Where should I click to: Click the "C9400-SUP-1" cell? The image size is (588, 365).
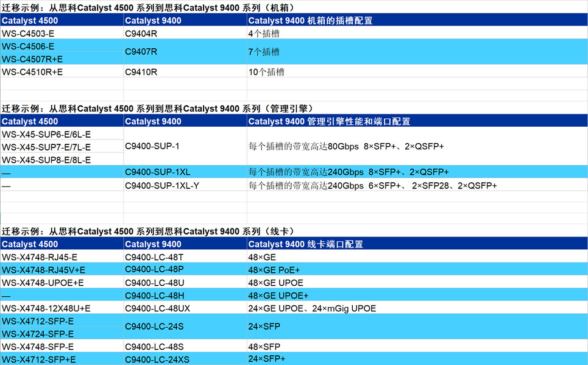click(185, 146)
